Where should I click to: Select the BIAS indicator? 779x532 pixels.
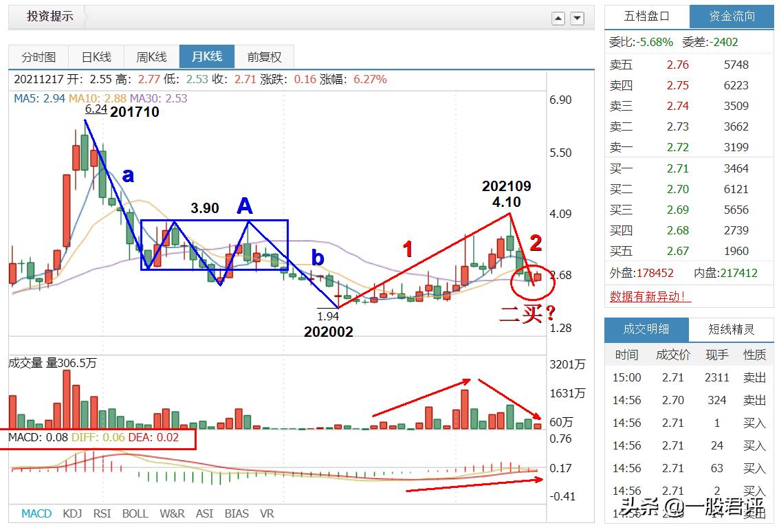[237, 513]
